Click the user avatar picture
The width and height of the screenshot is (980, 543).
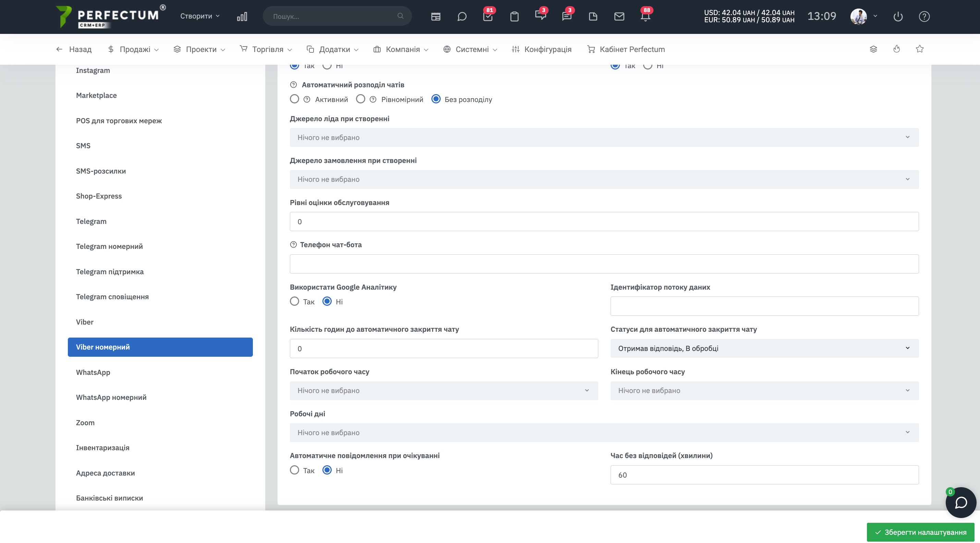858,16
